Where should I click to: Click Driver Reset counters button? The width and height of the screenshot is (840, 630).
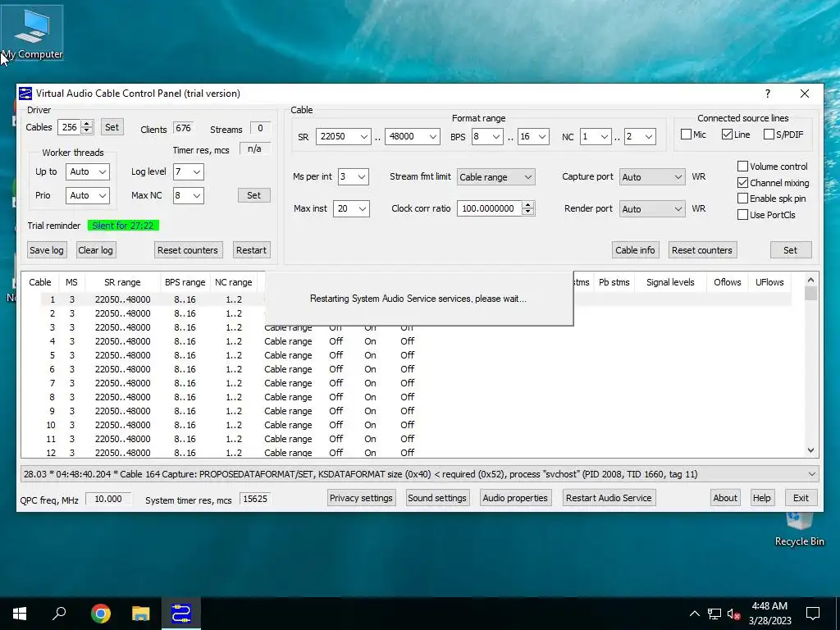coord(188,250)
